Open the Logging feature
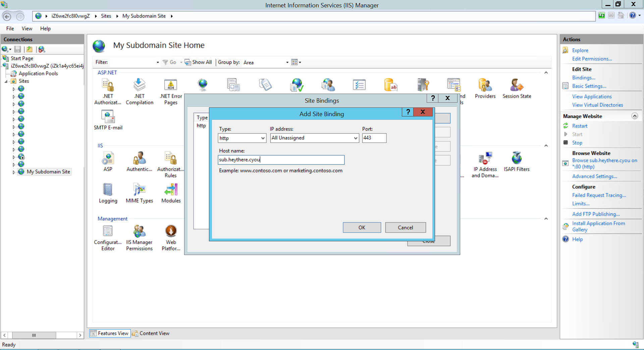This screenshot has height=350, width=644. [x=108, y=193]
